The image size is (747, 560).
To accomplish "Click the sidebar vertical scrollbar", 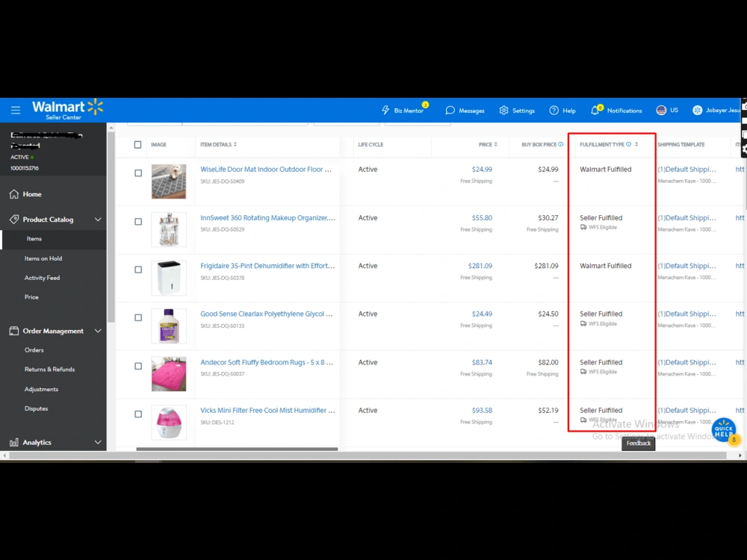I will click(x=111, y=228).
